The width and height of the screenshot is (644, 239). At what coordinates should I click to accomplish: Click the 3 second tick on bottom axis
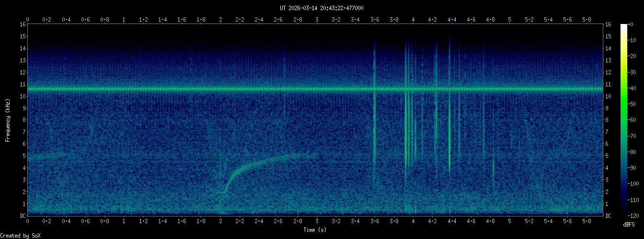pos(317,222)
